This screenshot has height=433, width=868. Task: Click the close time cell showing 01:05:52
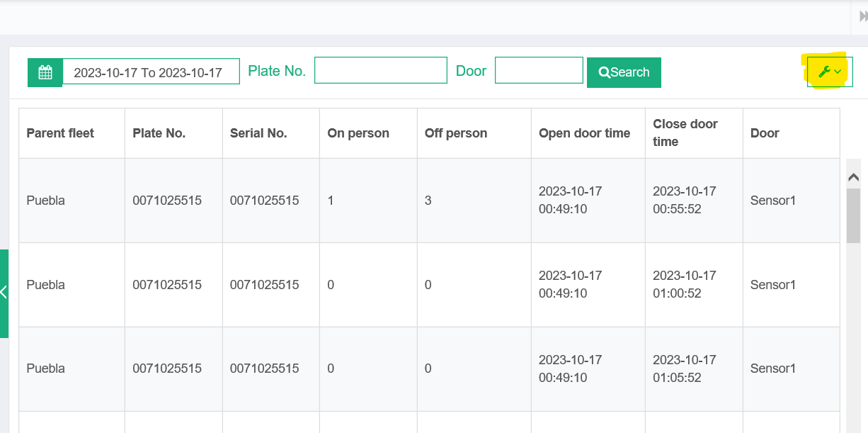click(x=685, y=369)
